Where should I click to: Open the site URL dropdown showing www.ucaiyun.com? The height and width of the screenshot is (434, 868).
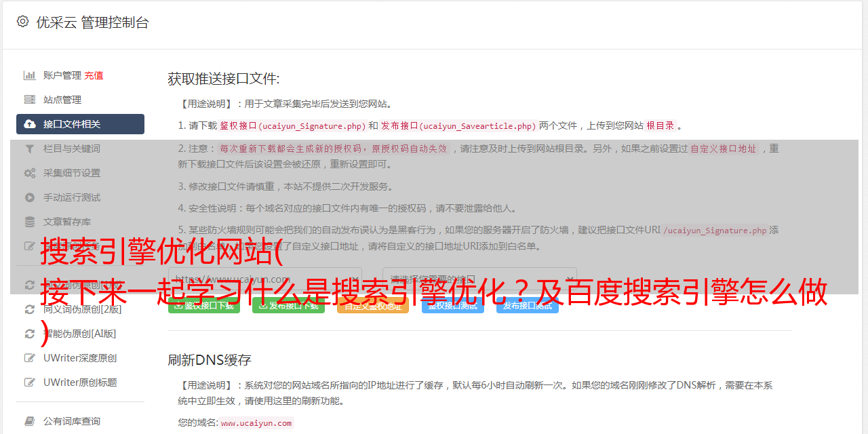point(265,279)
